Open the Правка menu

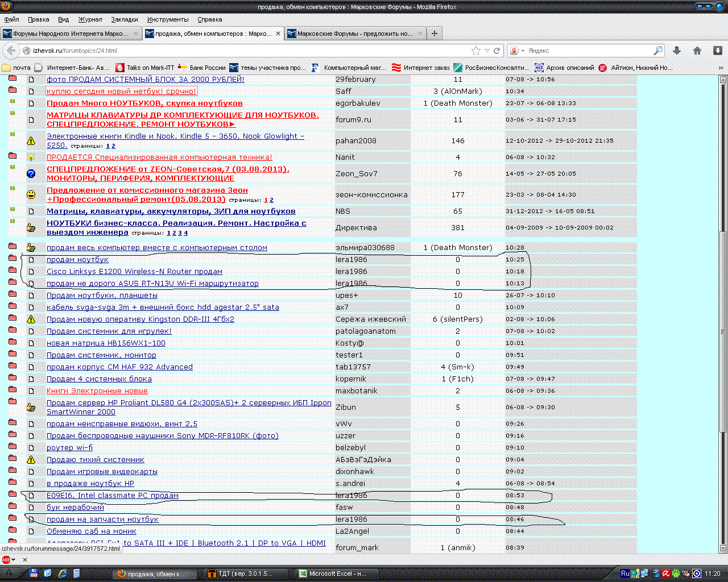click(38, 19)
